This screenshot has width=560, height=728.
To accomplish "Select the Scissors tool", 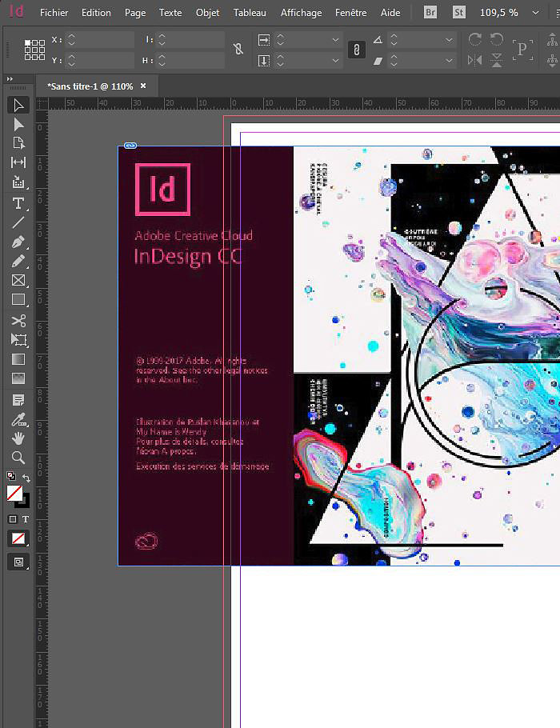I will click(18, 321).
